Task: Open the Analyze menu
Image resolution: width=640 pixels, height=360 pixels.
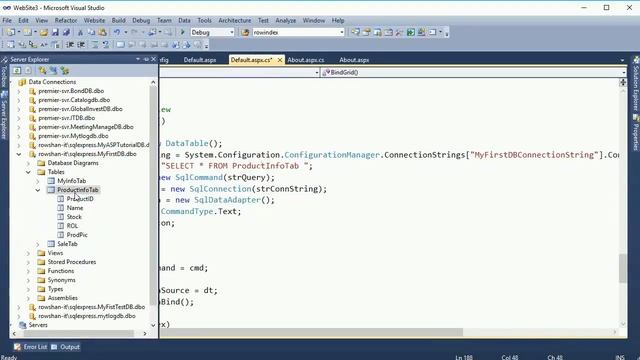Action: coord(285,20)
